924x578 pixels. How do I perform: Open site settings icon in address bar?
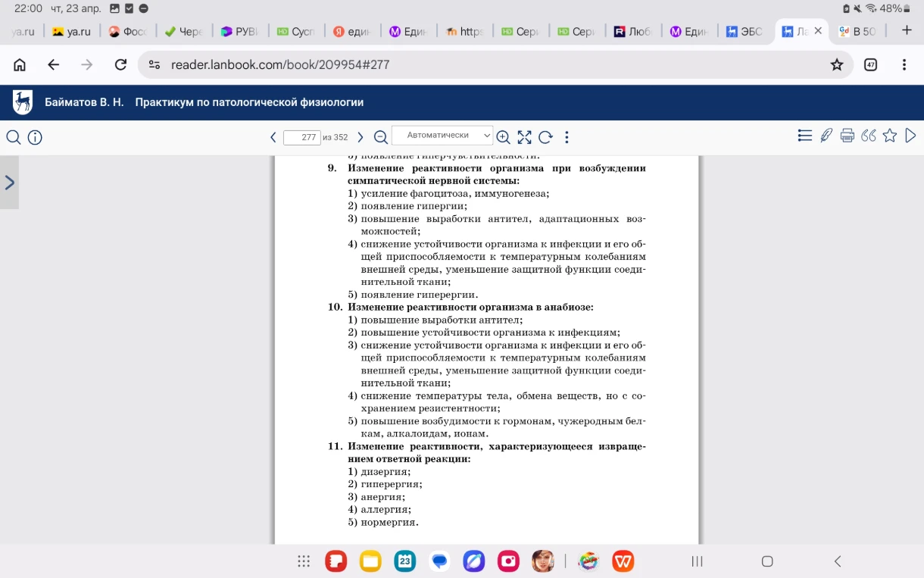(155, 65)
